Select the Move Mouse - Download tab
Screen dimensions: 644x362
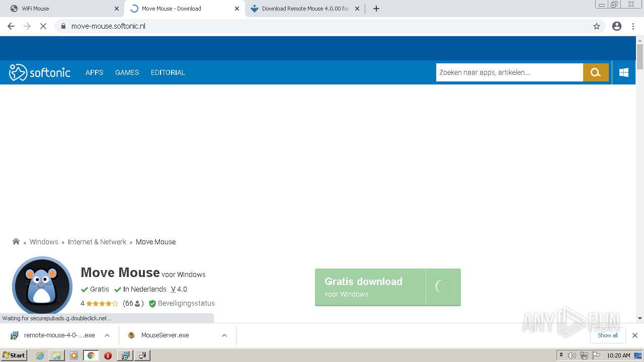[184, 9]
